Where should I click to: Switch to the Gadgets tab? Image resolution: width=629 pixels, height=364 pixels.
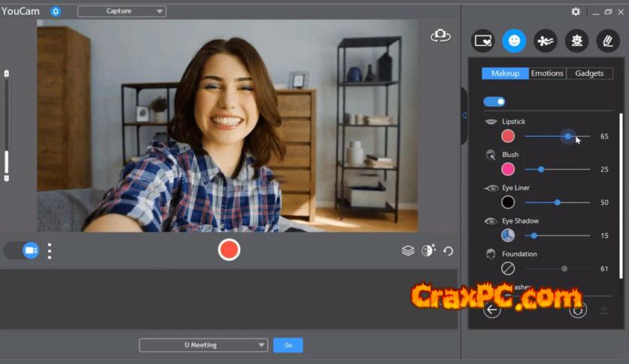[590, 73]
